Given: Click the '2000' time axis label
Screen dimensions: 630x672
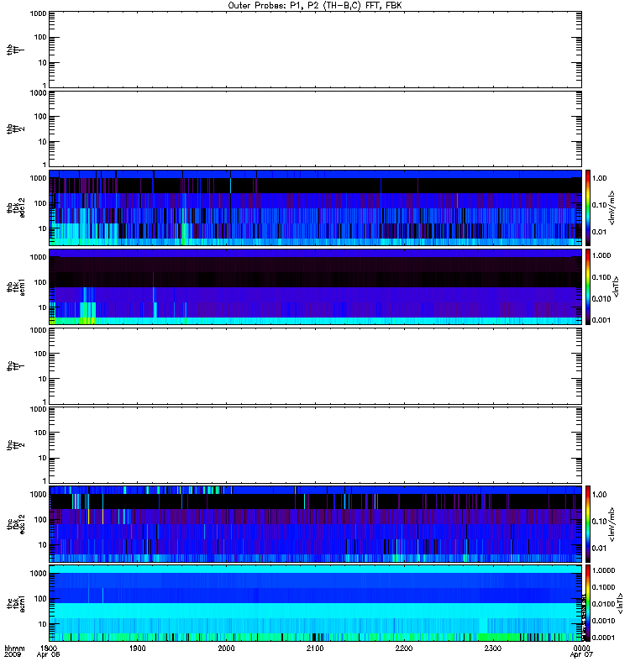Looking at the screenshot, I should (226, 648).
